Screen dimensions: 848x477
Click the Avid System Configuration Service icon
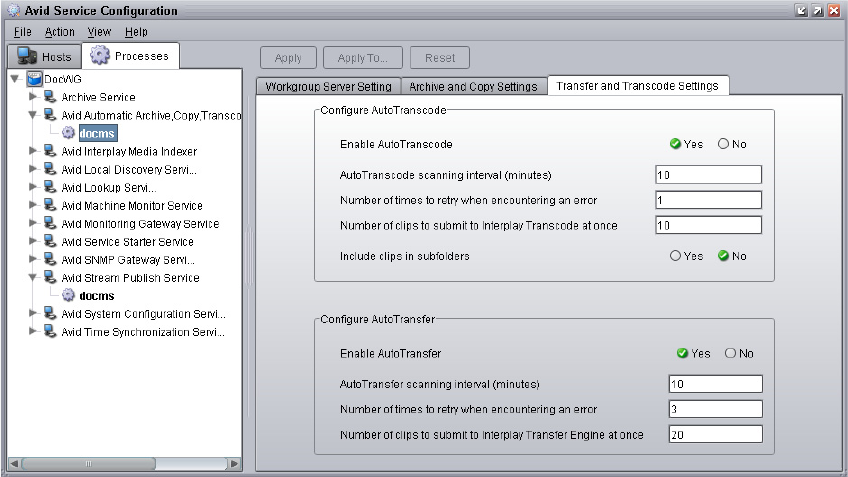[50, 314]
